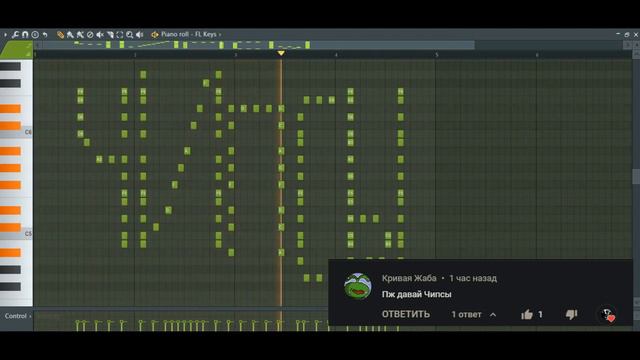The height and width of the screenshot is (360, 640).
Task: Select the Slice tool
Action: pos(110,35)
